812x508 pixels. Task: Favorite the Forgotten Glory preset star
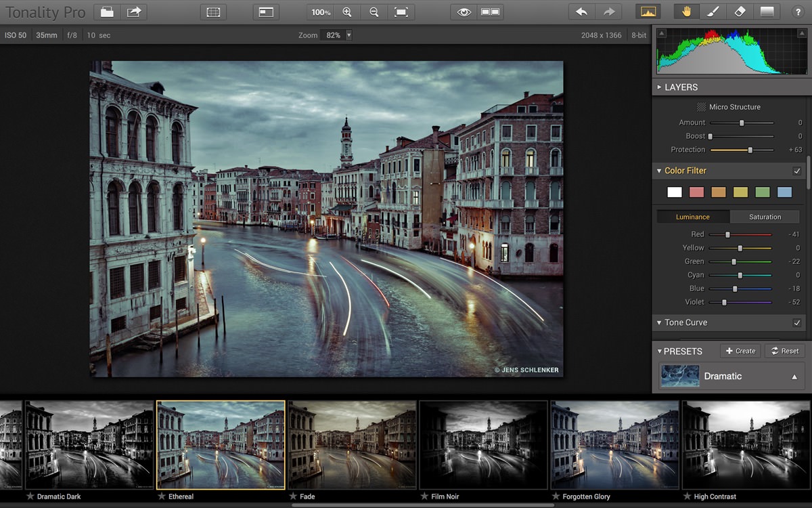pos(556,496)
